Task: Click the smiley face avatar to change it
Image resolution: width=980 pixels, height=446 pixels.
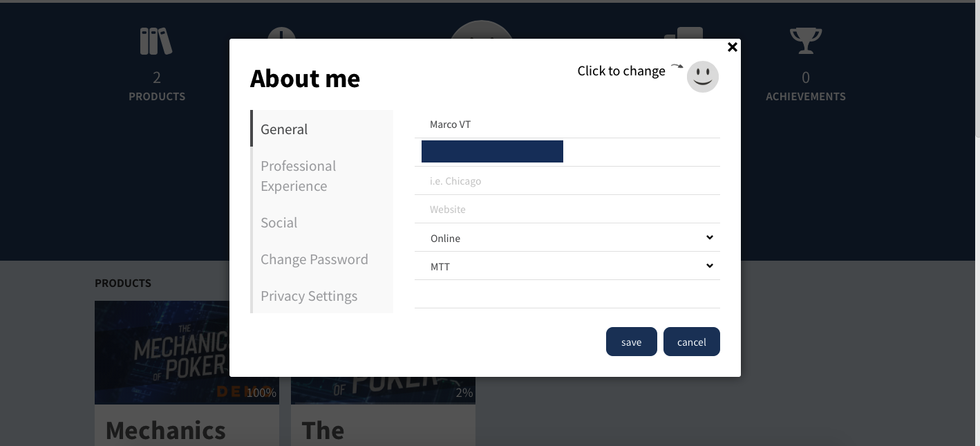Action: pyautogui.click(x=703, y=76)
